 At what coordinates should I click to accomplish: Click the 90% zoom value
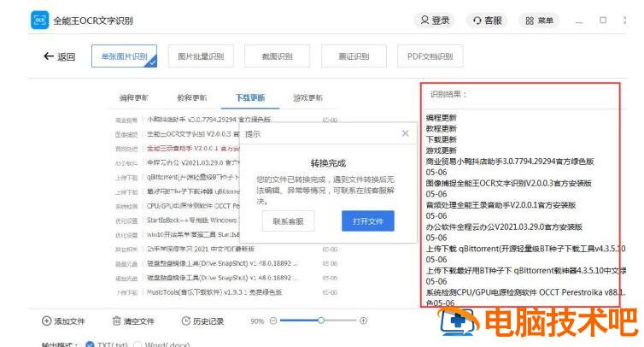pyautogui.click(x=257, y=321)
